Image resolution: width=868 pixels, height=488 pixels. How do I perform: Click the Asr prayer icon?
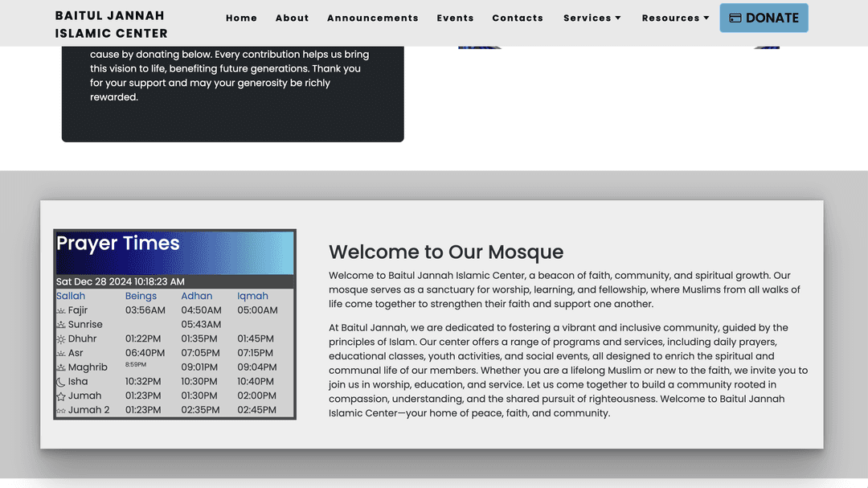pyautogui.click(x=61, y=354)
